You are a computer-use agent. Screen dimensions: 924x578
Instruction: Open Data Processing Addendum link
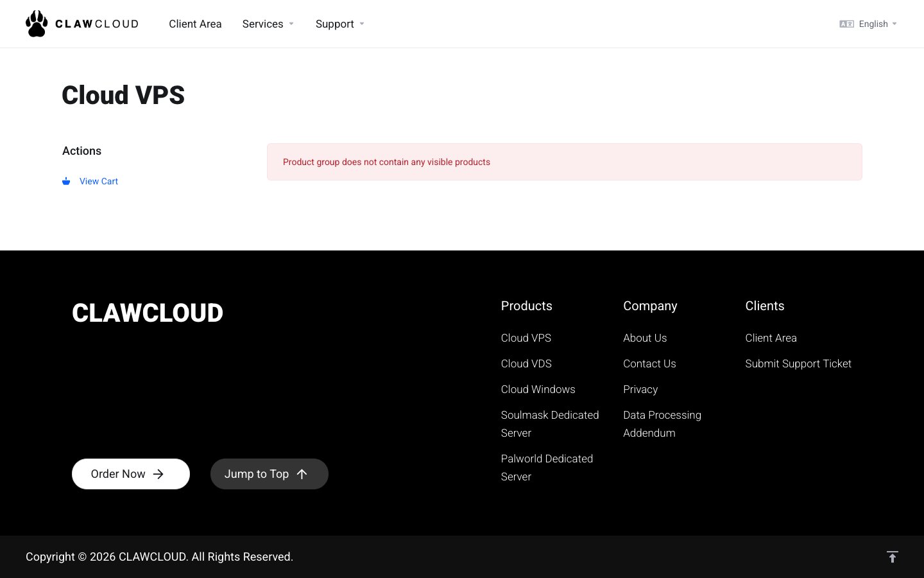(662, 424)
